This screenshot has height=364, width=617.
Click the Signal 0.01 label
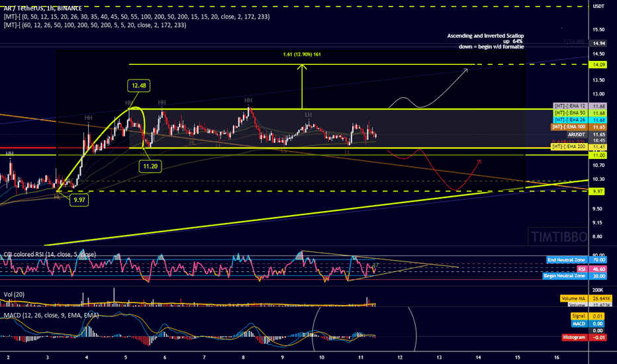(x=589, y=316)
